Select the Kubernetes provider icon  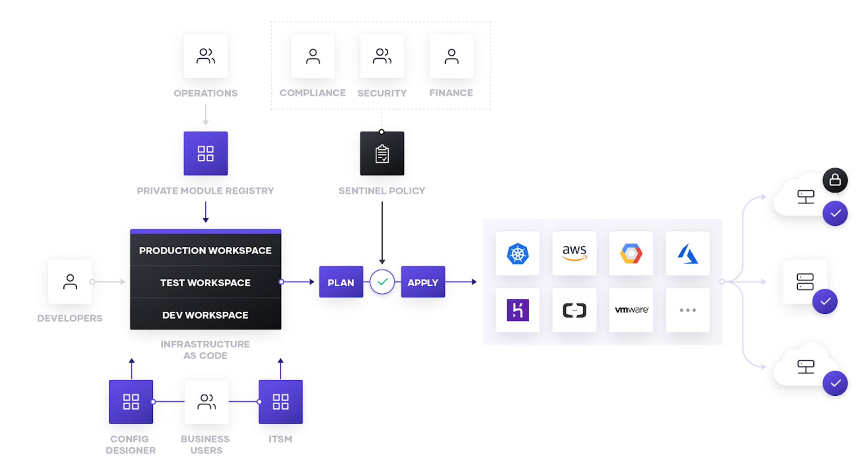pyautogui.click(x=517, y=254)
